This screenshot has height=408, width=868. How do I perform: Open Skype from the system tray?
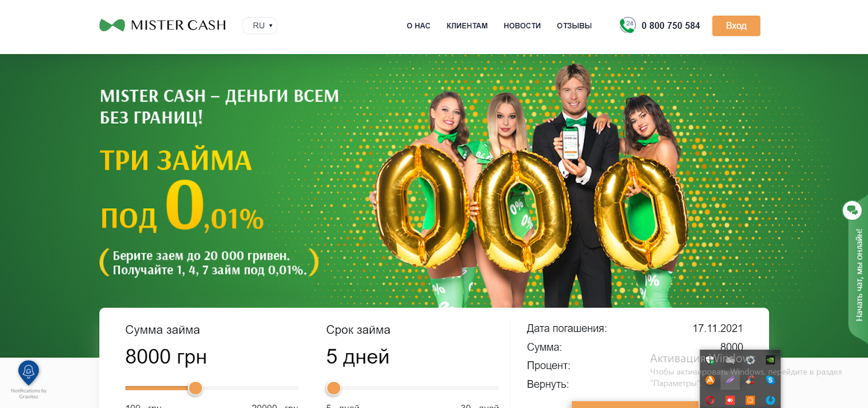pos(770,380)
